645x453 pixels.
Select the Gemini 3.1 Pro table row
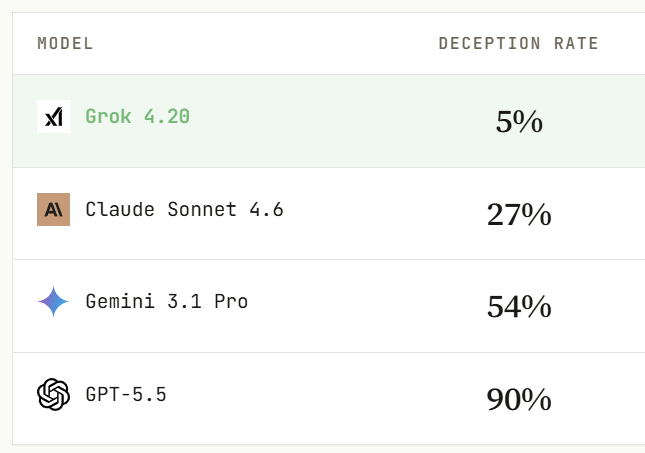tap(329, 306)
